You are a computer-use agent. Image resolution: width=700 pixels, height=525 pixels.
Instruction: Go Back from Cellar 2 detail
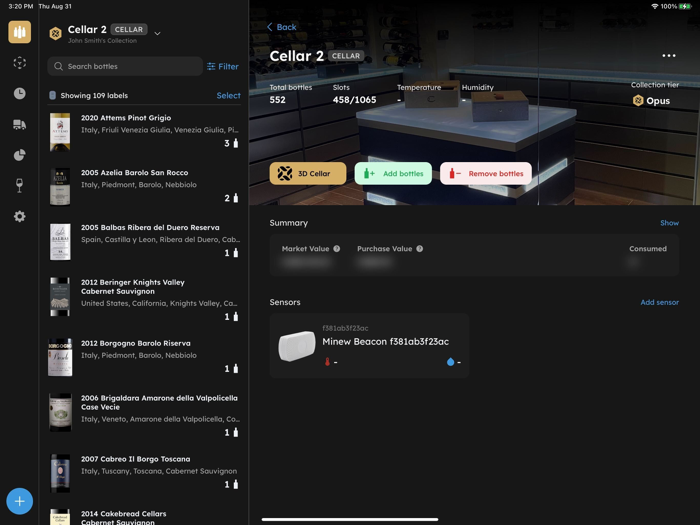(282, 27)
